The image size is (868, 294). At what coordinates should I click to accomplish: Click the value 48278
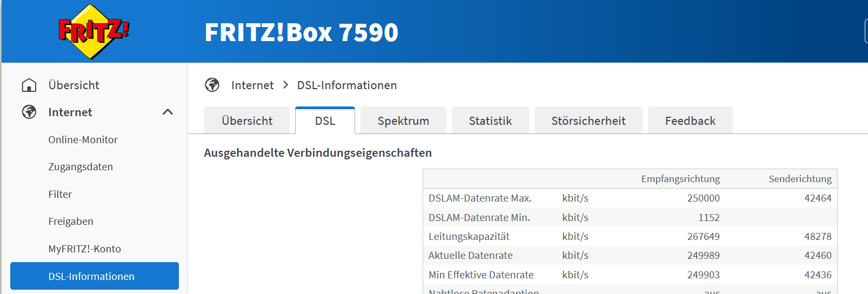[818, 237]
